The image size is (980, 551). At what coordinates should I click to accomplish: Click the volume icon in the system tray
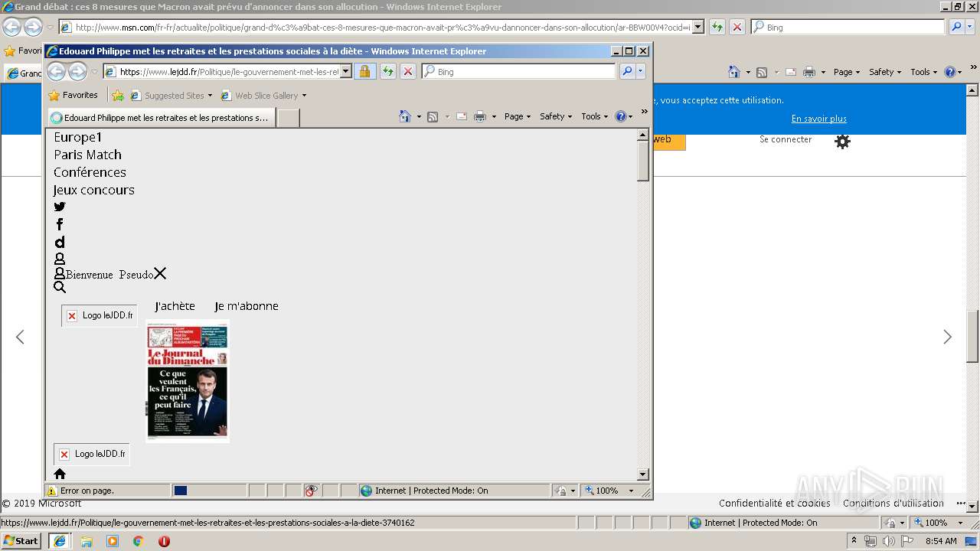pyautogui.click(x=888, y=541)
